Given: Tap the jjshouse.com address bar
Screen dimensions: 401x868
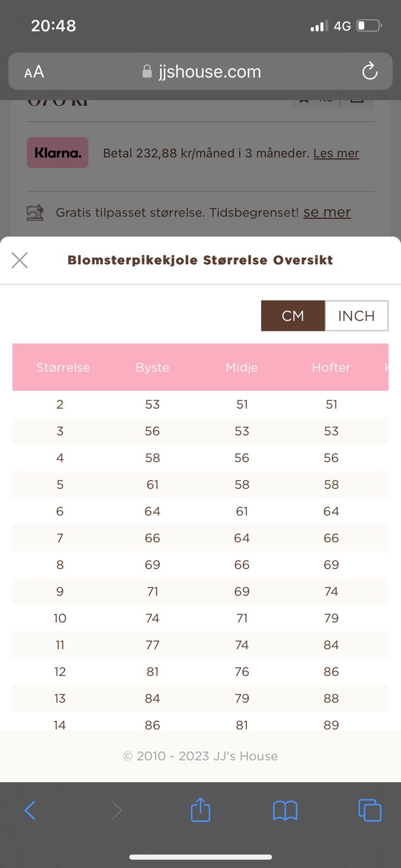Looking at the screenshot, I should (200, 71).
